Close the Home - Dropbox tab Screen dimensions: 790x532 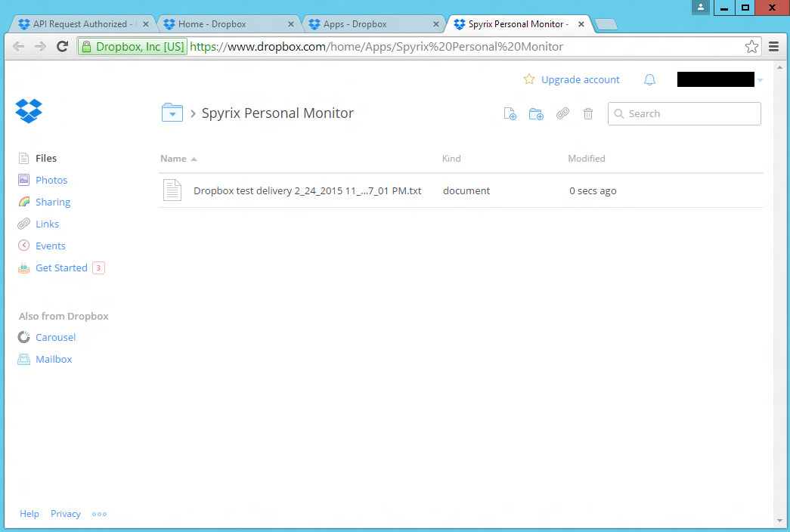(291, 24)
